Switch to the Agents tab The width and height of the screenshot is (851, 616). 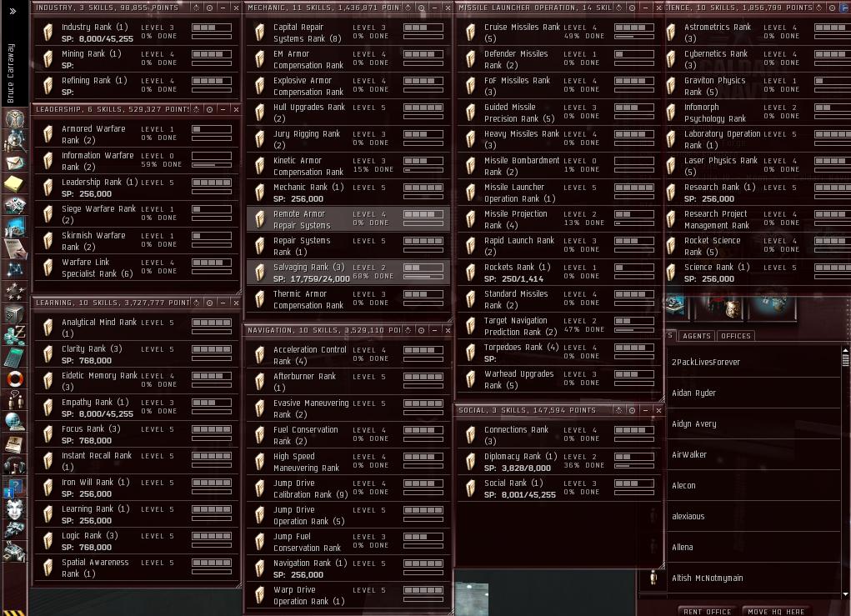point(697,336)
